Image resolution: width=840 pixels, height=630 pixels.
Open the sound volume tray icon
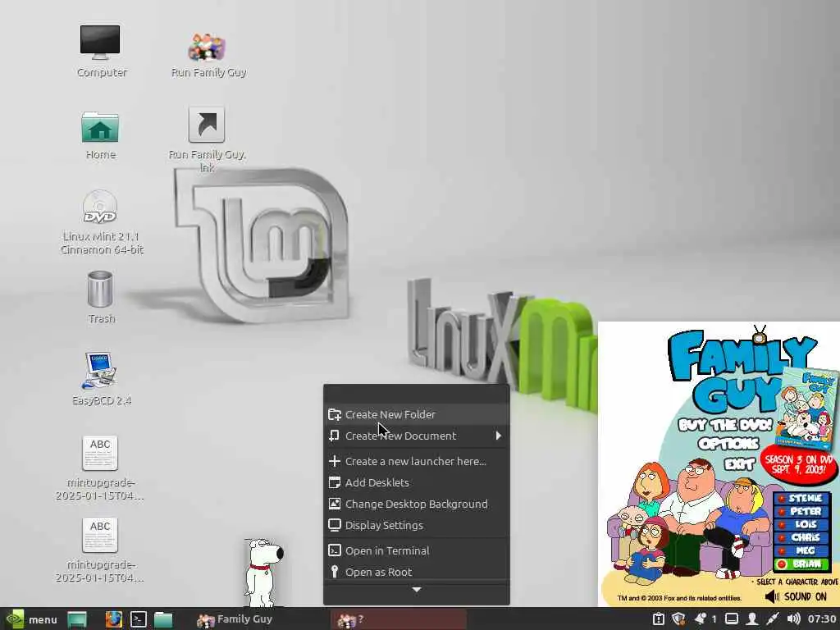tap(793, 619)
